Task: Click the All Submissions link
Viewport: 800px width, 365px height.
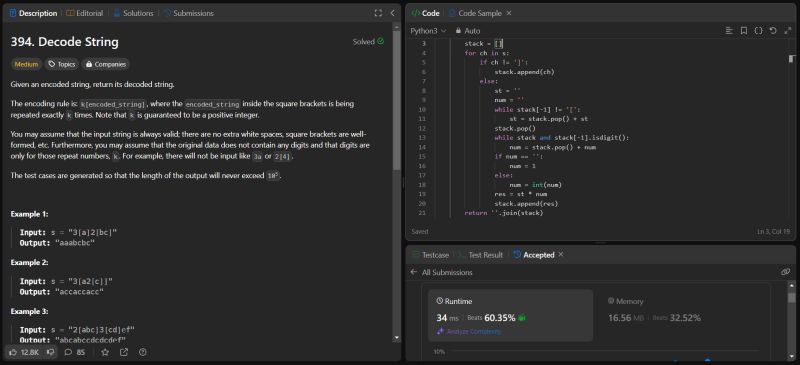Action: (x=447, y=272)
